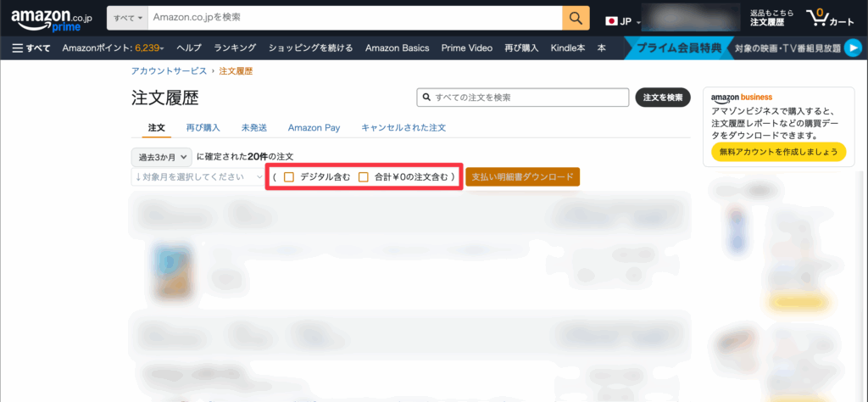
Task: Click the 注文履歴 breadcrumb text
Action: tap(236, 71)
